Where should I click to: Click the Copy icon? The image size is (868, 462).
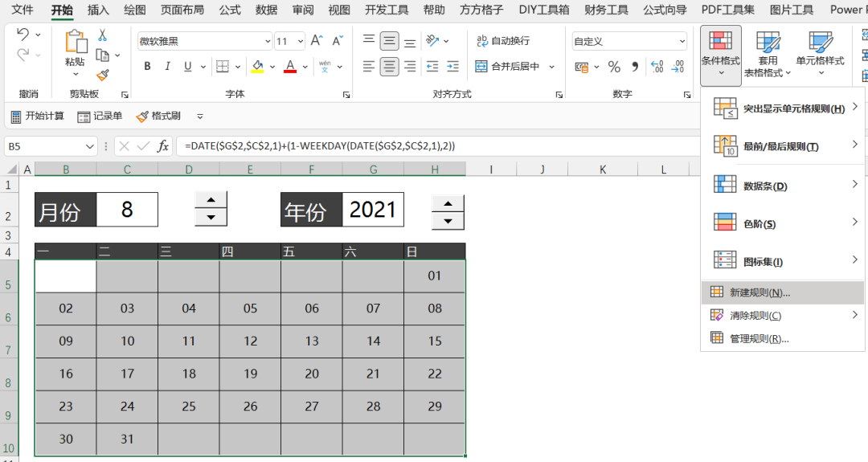102,55
